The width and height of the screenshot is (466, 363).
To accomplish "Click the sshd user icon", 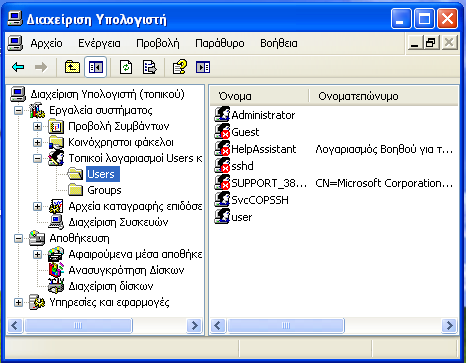I will pos(222,165).
